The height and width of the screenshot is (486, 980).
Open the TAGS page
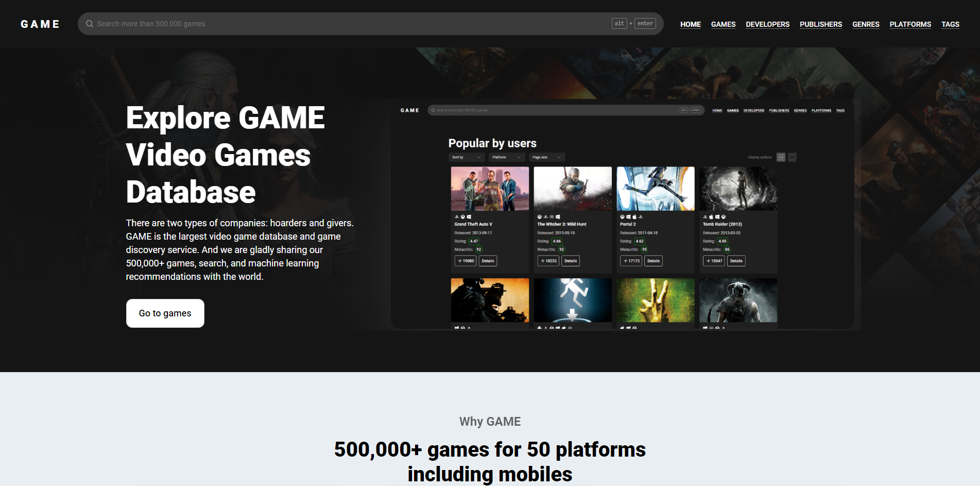click(950, 24)
